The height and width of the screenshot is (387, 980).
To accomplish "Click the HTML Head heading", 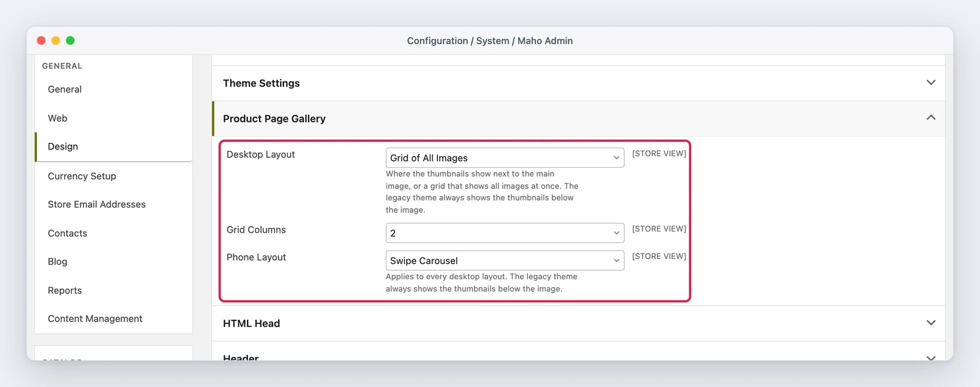I will 251,323.
